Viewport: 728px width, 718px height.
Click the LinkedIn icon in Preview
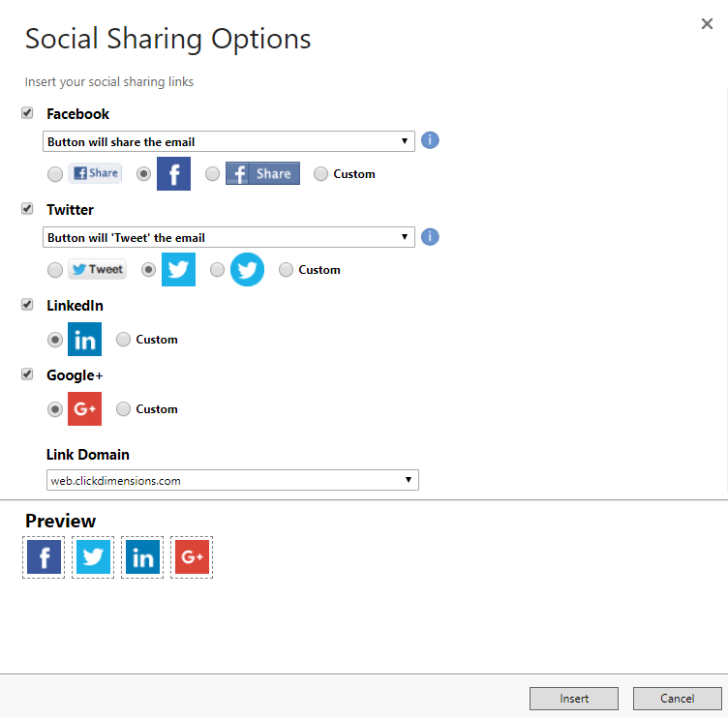pyautogui.click(x=142, y=557)
